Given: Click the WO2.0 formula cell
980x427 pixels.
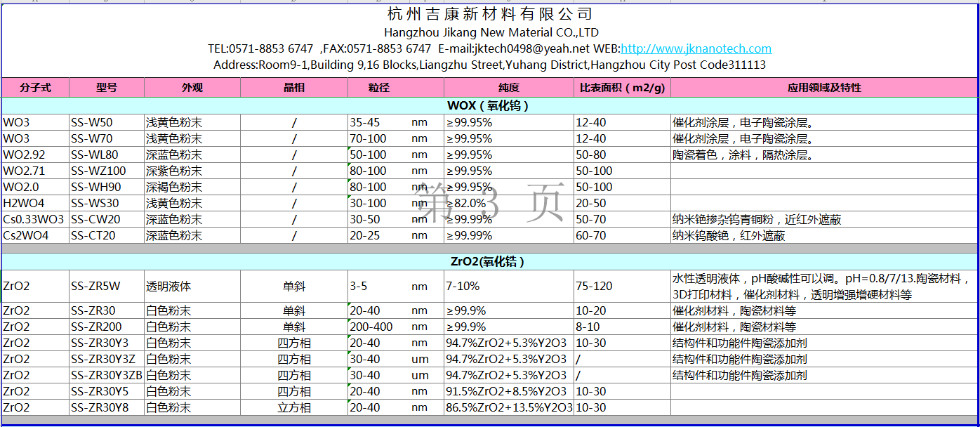Looking at the screenshot, I should tap(35, 187).
